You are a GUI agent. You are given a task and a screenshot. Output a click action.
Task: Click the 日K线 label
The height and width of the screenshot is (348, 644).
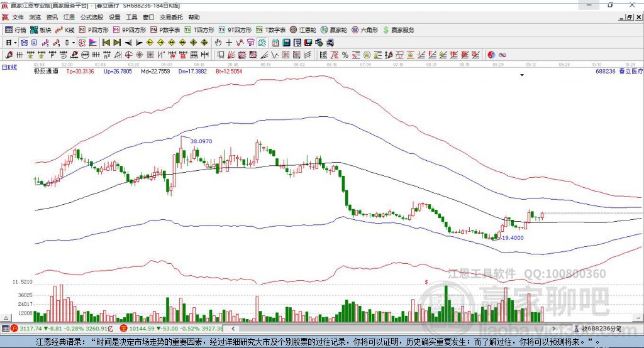9,67
